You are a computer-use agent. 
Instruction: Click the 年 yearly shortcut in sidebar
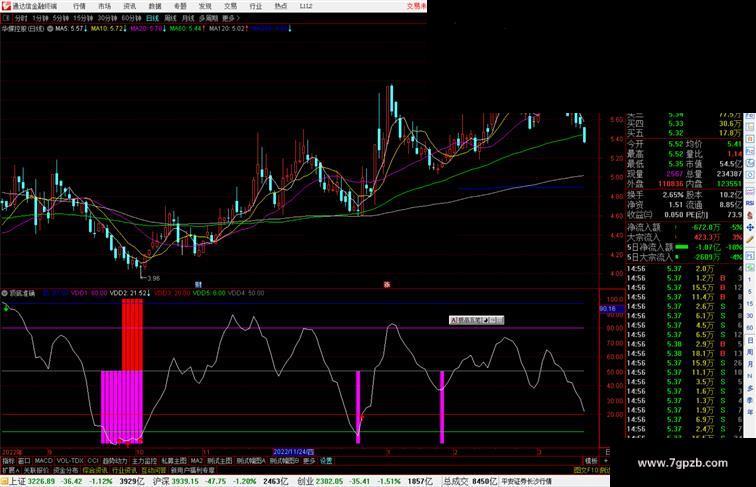[x=750, y=411]
